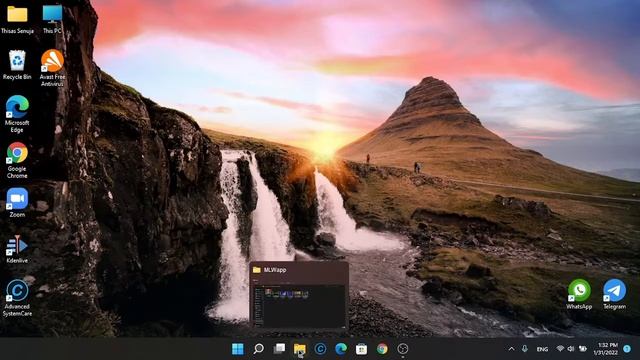Select the Telegram desktop shortcut
The image size is (640, 360).
tap(614, 294)
